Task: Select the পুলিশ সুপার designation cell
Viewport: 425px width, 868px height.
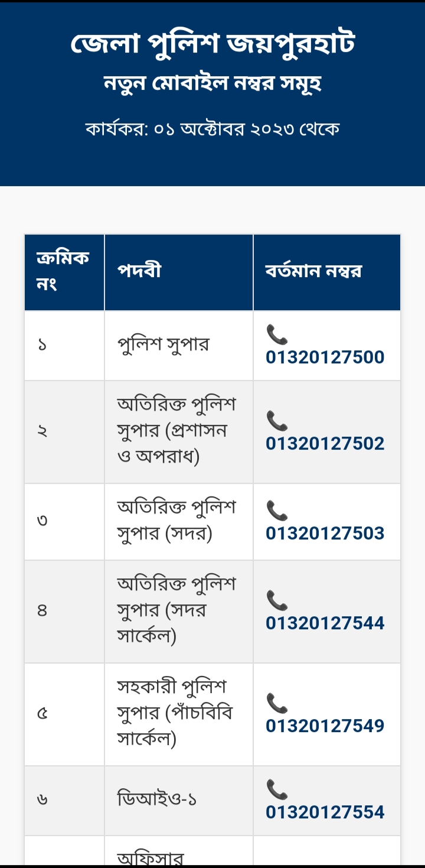Action: pyautogui.click(x=163, y=344)
